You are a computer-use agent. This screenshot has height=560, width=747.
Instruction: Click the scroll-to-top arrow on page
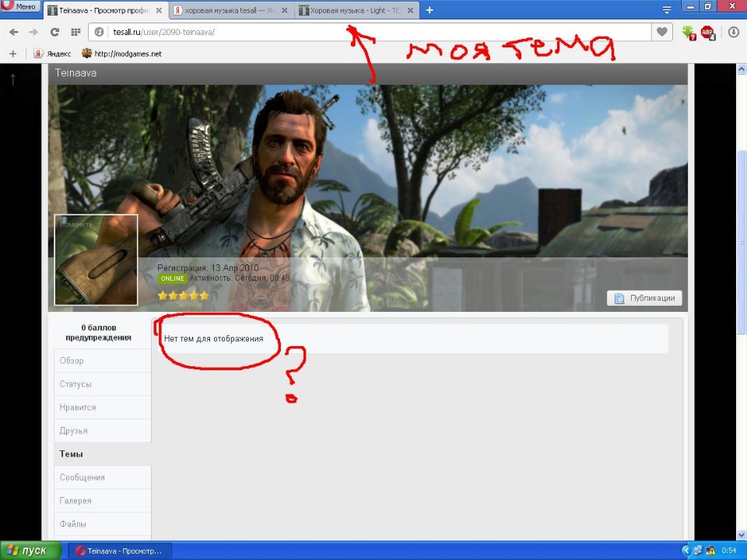coord(13,79)
